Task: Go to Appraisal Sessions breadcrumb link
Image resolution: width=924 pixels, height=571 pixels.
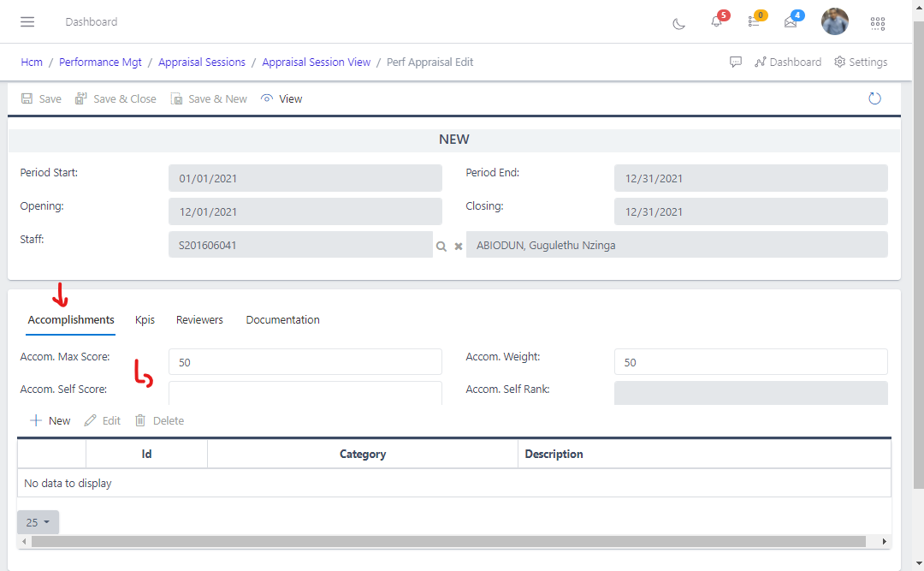Action: tap(202, 62)
